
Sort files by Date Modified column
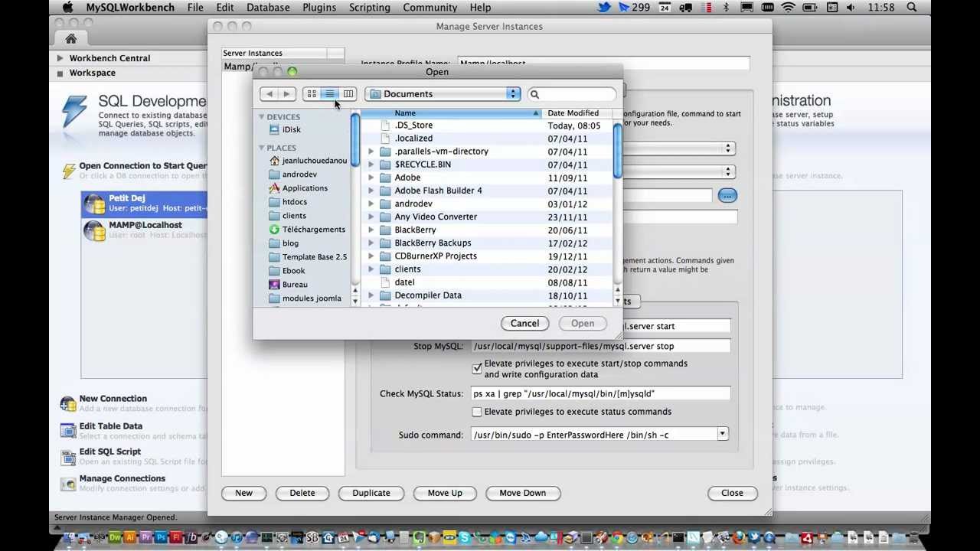click(577, 113)
